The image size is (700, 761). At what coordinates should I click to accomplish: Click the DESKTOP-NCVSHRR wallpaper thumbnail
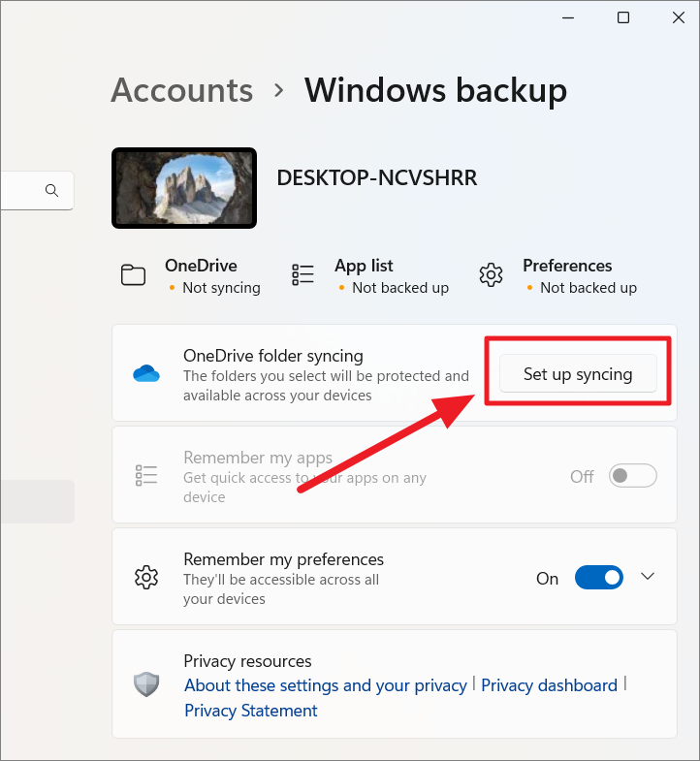click(x=184, y=188)
